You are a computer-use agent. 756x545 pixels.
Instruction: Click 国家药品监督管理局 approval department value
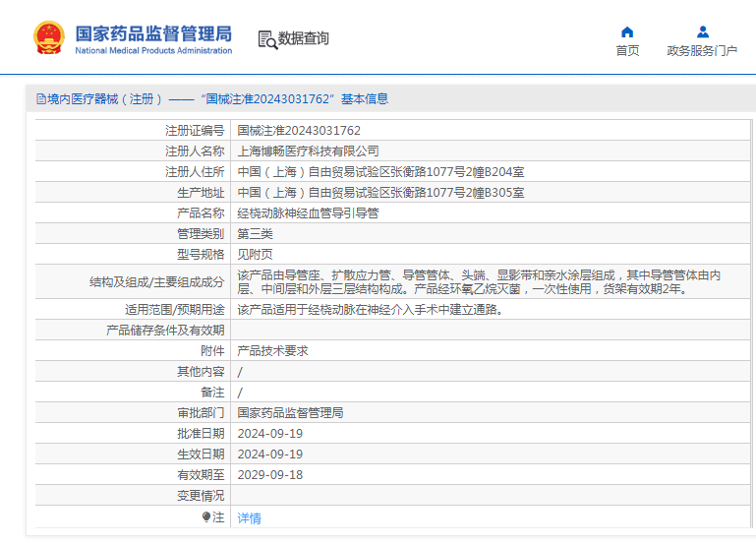(x=290, y=413)
